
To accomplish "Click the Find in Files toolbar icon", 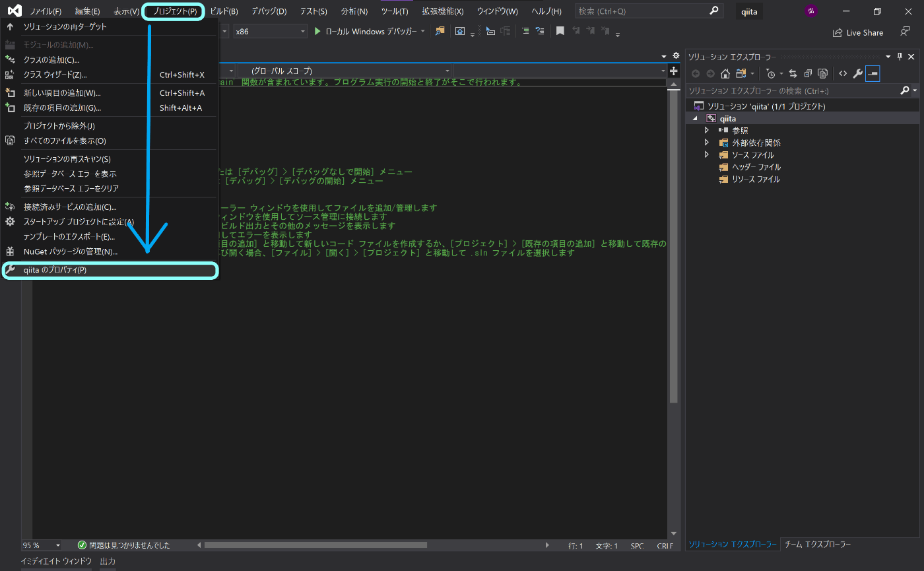I will pyautogui.click(x=440, y=31).
